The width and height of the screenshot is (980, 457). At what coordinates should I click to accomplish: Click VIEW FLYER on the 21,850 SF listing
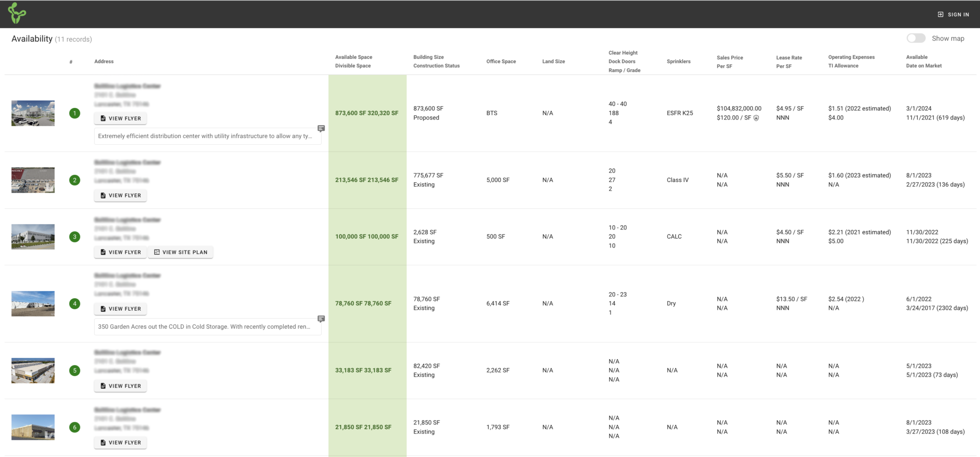(120, 442)
